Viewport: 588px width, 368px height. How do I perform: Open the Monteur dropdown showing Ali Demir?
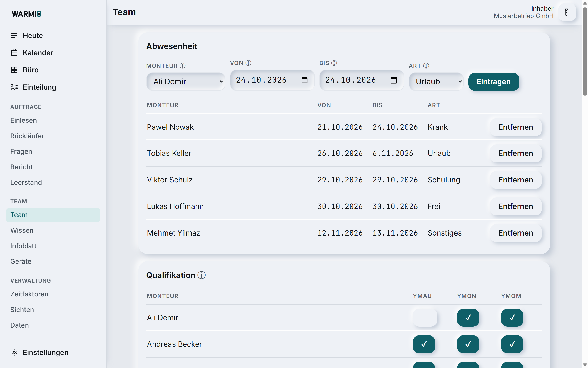click(x=186, y=82)
